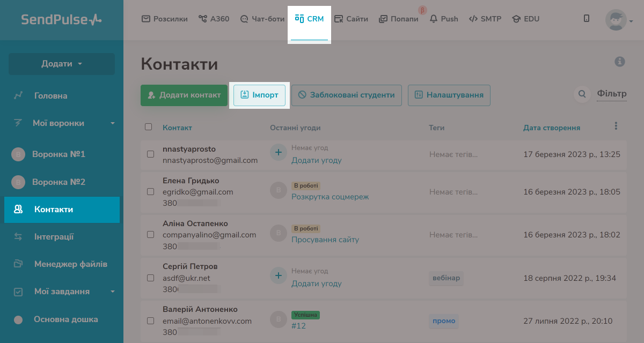
Task: Open Заблоковані студенти list
Action: click(x=347, y=95)
